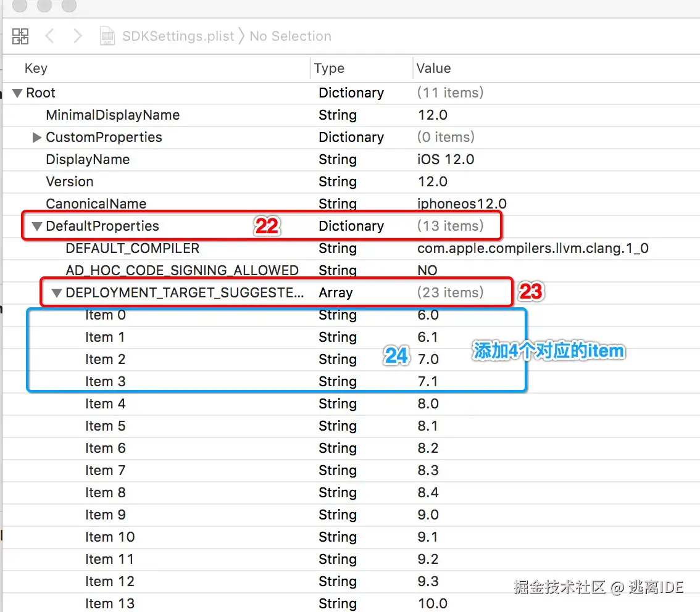700x612 pixels.
Task: Select Item 11 row
Action: coord(351,560)
